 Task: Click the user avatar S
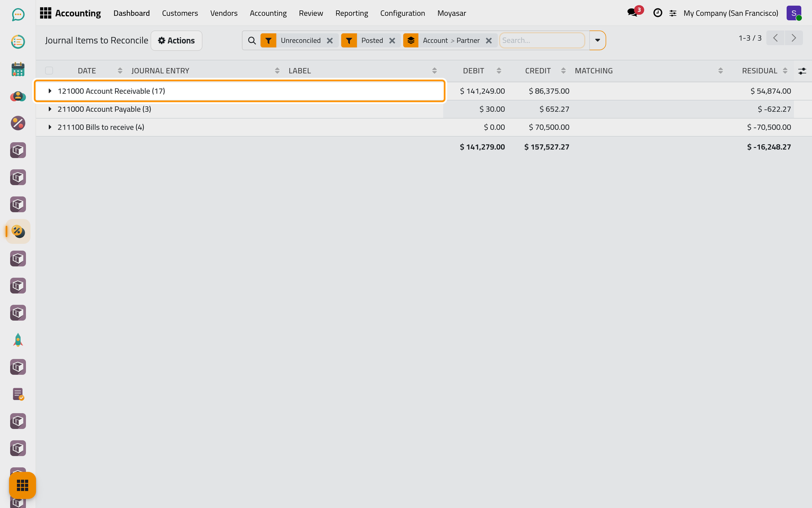pyautogui.click(x=794, y=13)
